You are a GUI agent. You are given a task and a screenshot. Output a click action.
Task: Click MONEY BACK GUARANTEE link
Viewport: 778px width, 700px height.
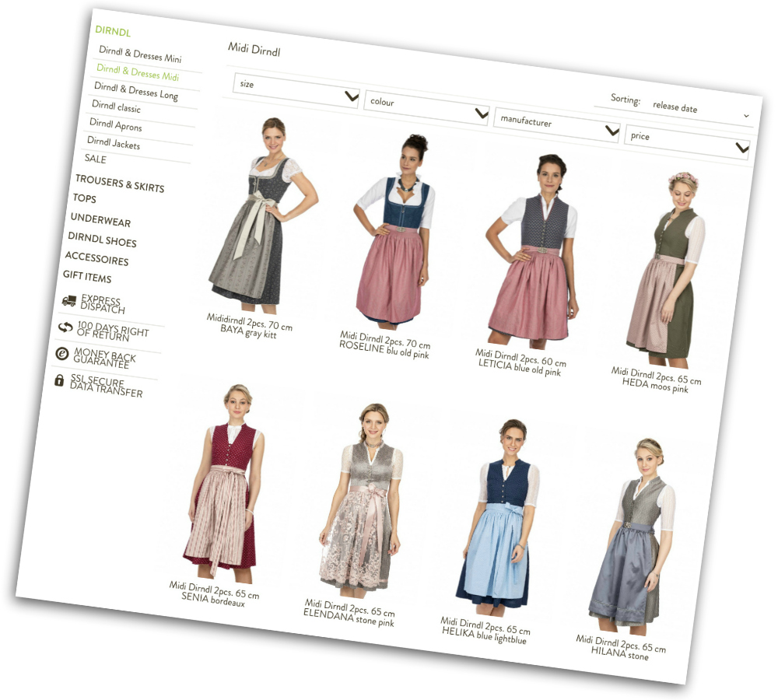pyautogui.click(x=104, y=358)
